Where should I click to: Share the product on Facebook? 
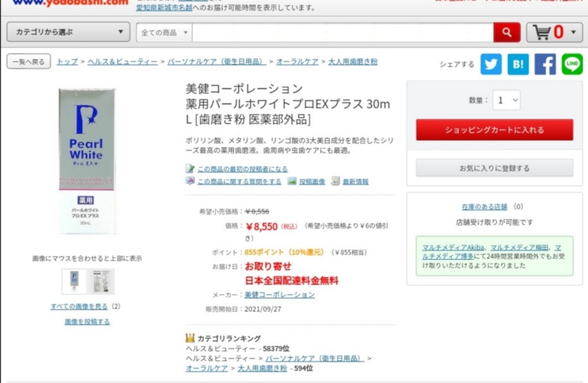(x=545, y=64)
